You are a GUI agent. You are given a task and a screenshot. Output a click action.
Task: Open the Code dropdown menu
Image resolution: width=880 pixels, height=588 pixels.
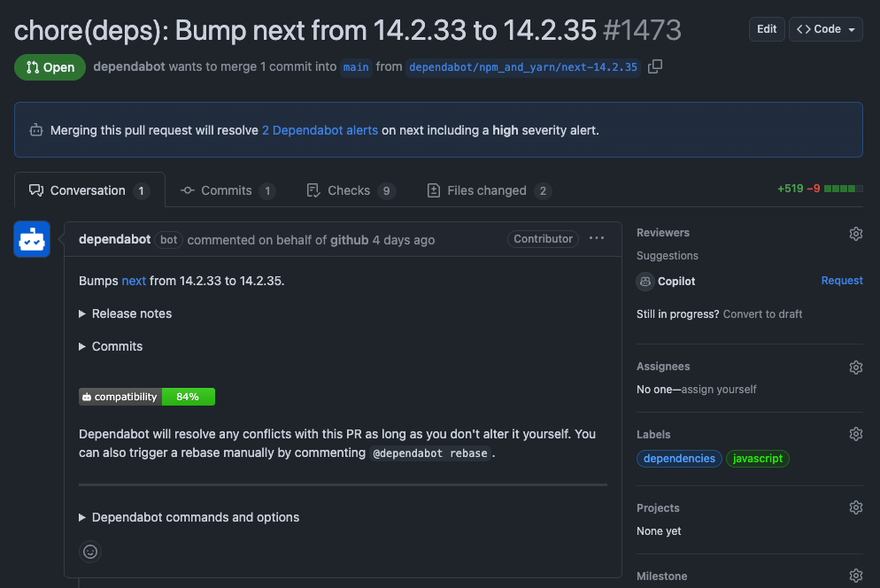point(826,29)
